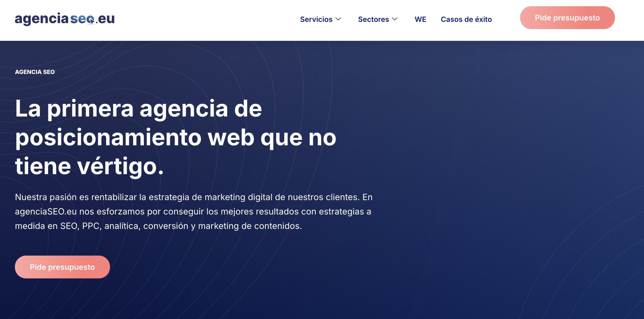Select the AGENCIA SEO label text
Screen dimensions: 644x319
pos(35,72)
